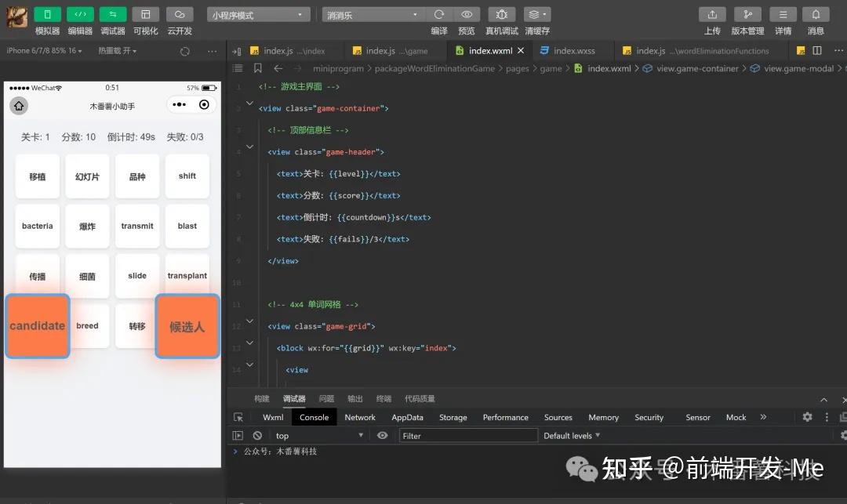
Task: Collapse the game-container view fold arrow
Action: pos(249,103)
